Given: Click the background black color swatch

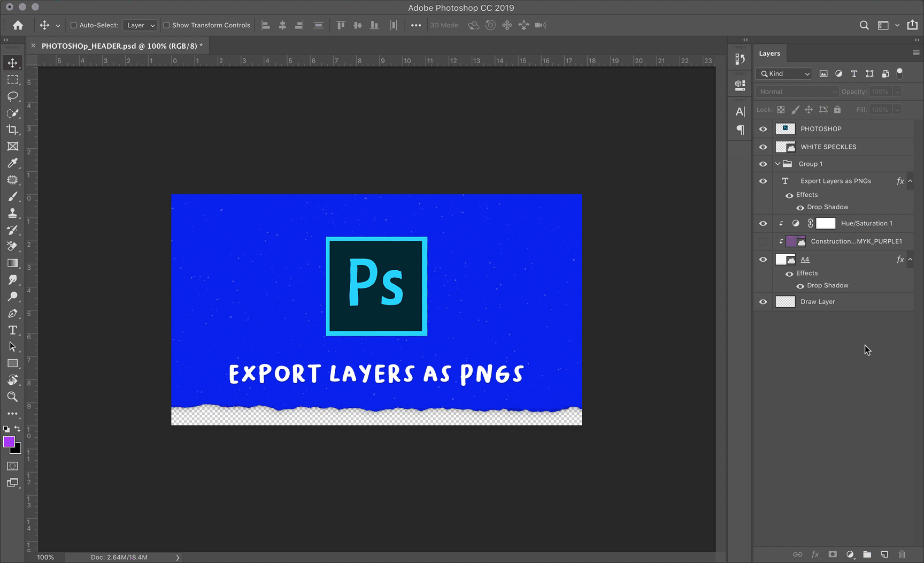Looking at the screenshot, I should 18,450.
